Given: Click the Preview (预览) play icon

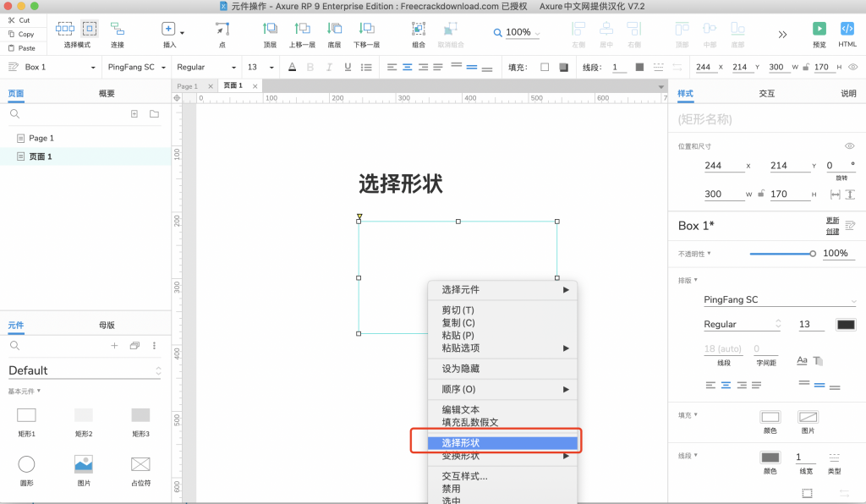Looking at the screenshot, I should coord(819,29).
